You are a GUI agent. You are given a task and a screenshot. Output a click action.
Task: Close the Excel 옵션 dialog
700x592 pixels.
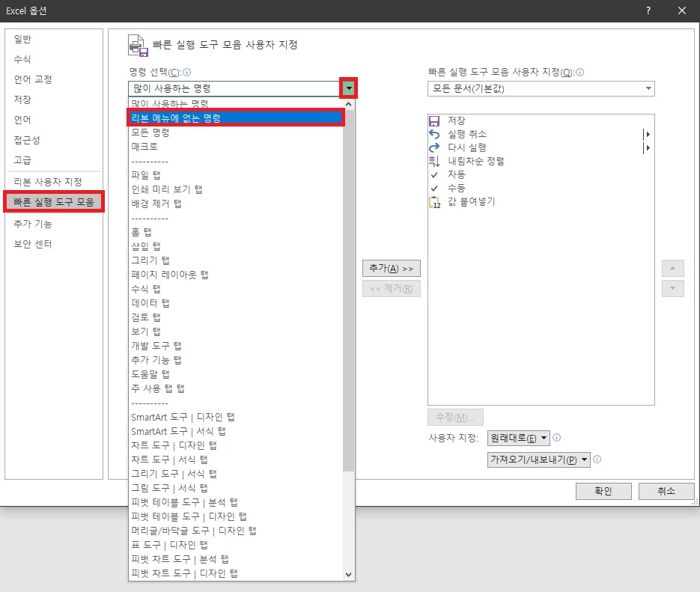tap(682, 10)
